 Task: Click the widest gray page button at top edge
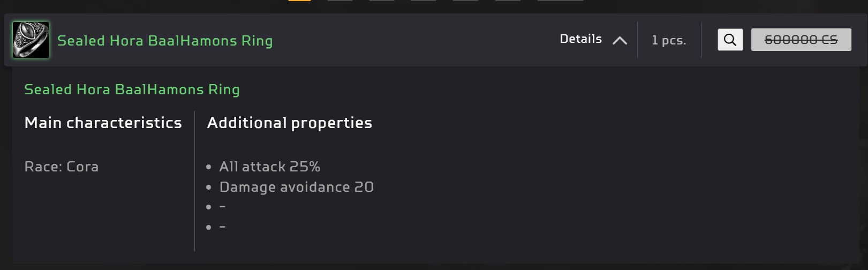[x=560, y=1]
